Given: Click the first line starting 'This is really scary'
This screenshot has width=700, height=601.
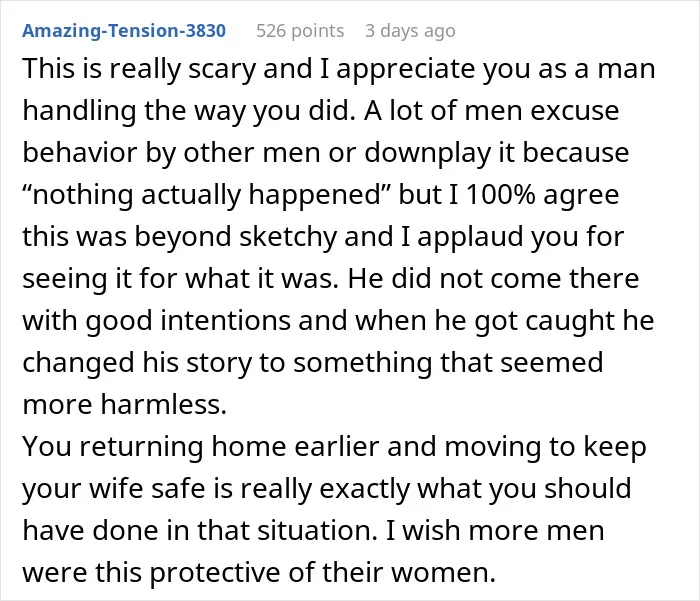Looking at the screenshot, I should click(x=339, y=69).
